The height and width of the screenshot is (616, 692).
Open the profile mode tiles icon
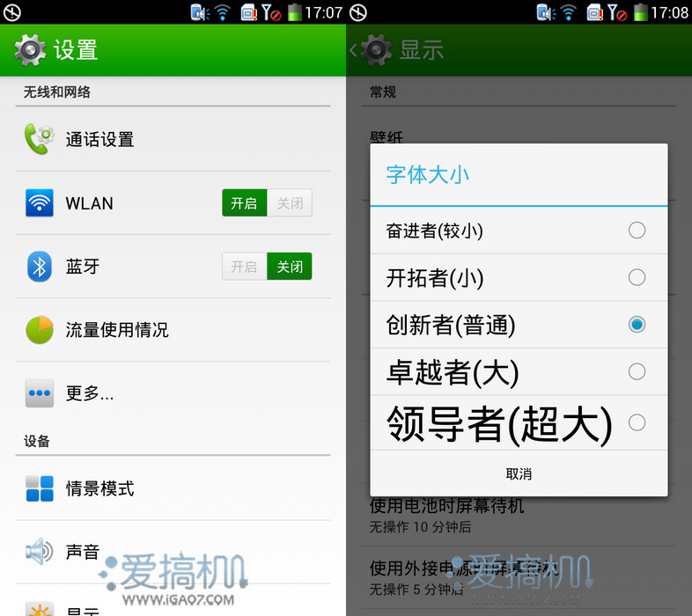(x=40, y=488)
